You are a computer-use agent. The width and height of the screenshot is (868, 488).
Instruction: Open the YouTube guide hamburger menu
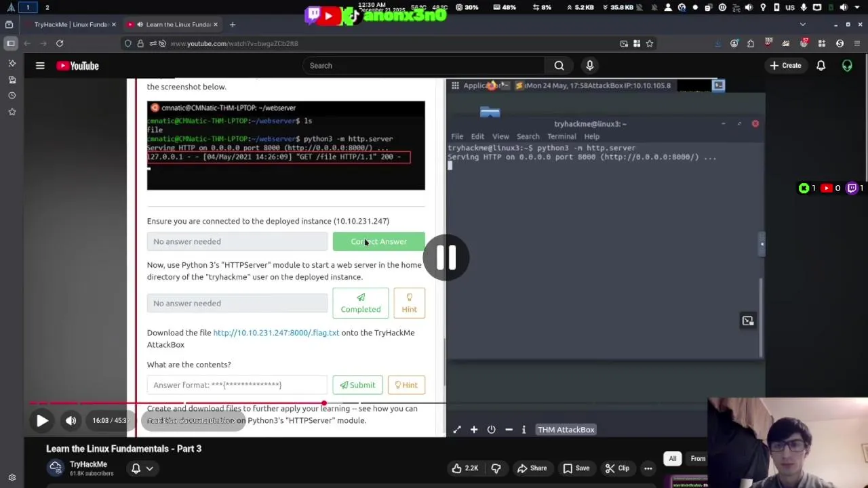[40, 66]
